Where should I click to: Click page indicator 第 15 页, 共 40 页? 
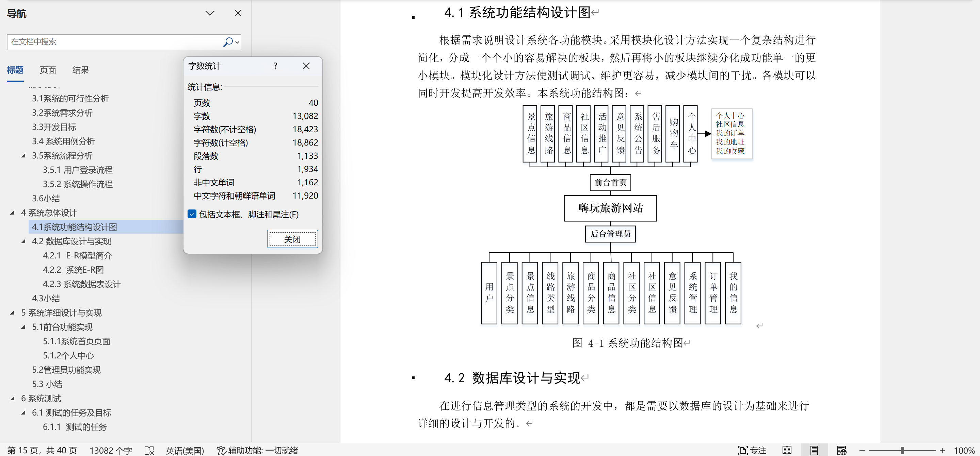(x=42, y=450)
